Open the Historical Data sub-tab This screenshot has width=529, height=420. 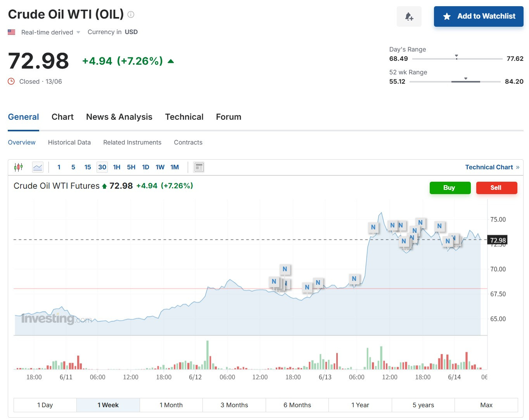click(x=69, y=142)
